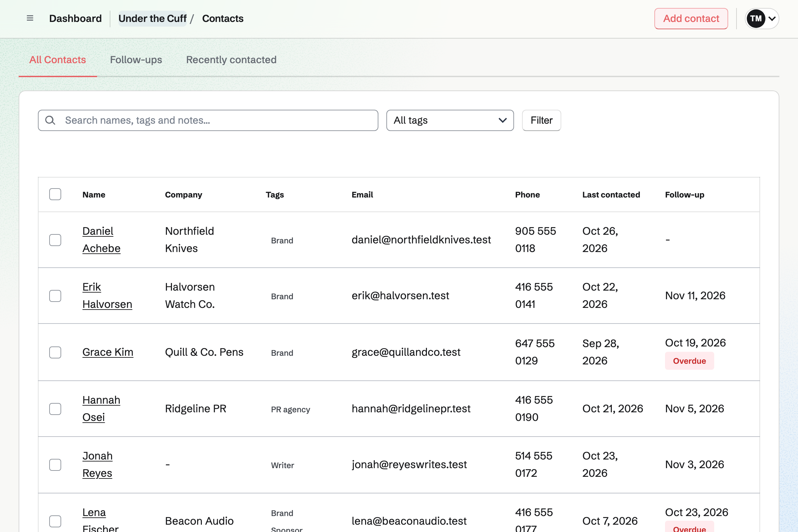Check the box for Erik Halvorsen
This screenshot has width=798, height=532.
pos(55,296)
